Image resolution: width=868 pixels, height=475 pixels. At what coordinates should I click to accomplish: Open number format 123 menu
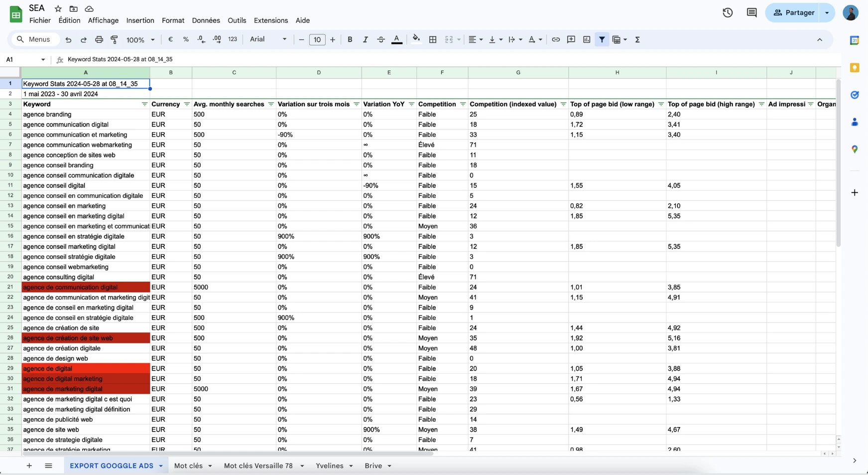[233, 39]
